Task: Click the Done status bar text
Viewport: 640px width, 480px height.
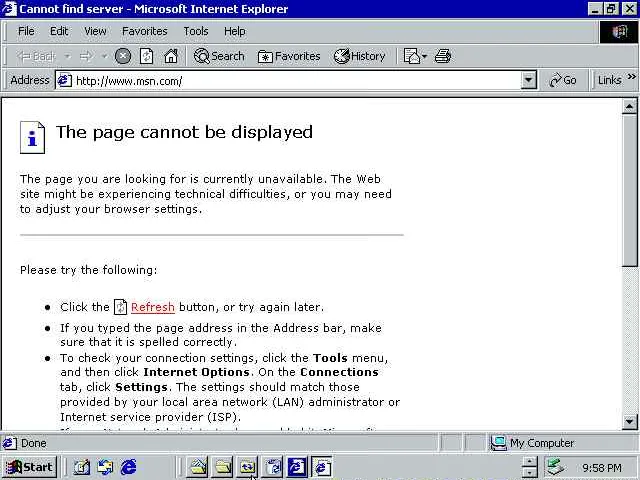Action: tap(33, 443)
